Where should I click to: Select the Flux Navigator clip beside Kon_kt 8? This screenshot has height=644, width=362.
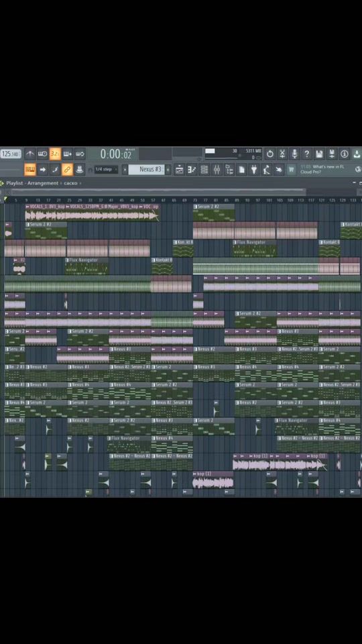click(x=255, y=248)
